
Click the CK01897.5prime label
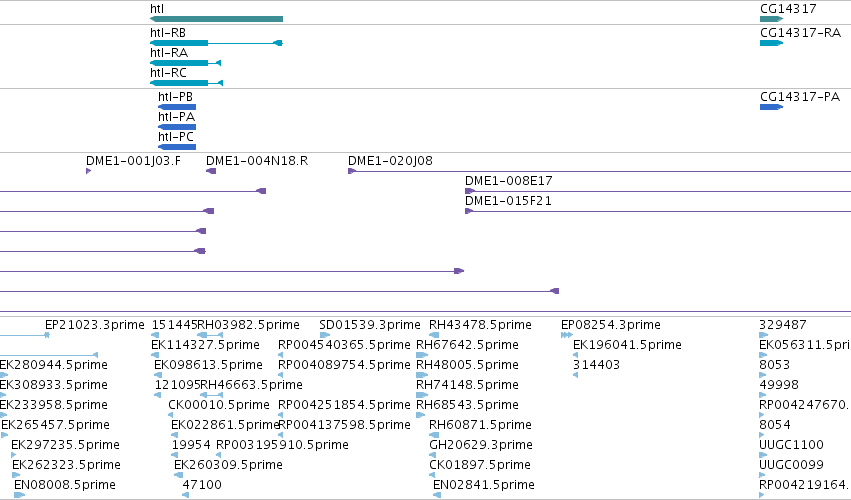[x=480, y=466]
